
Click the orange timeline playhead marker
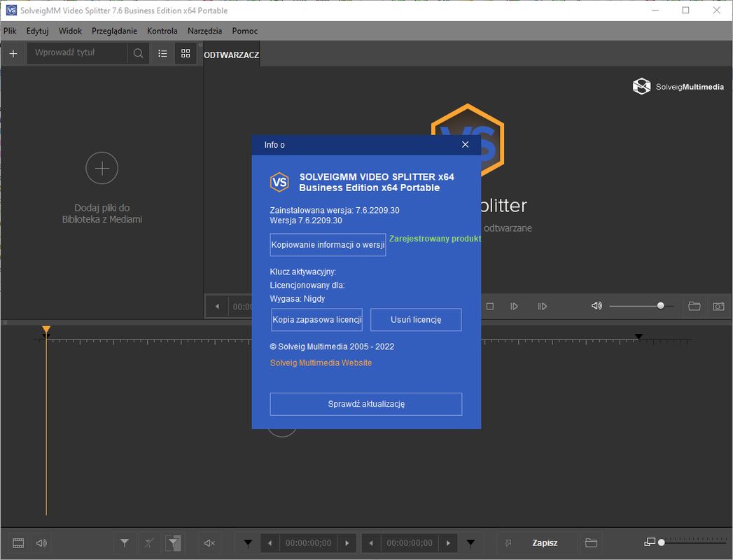point(46,330)
